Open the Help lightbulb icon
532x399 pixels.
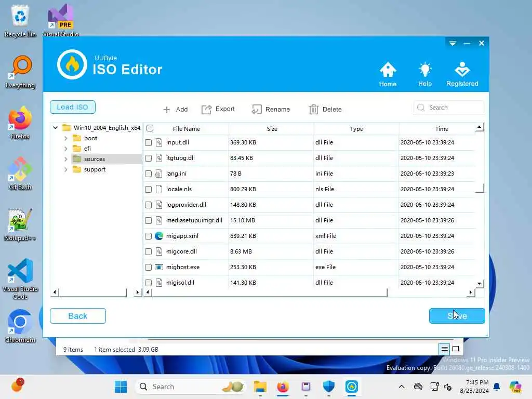(425, 70)
